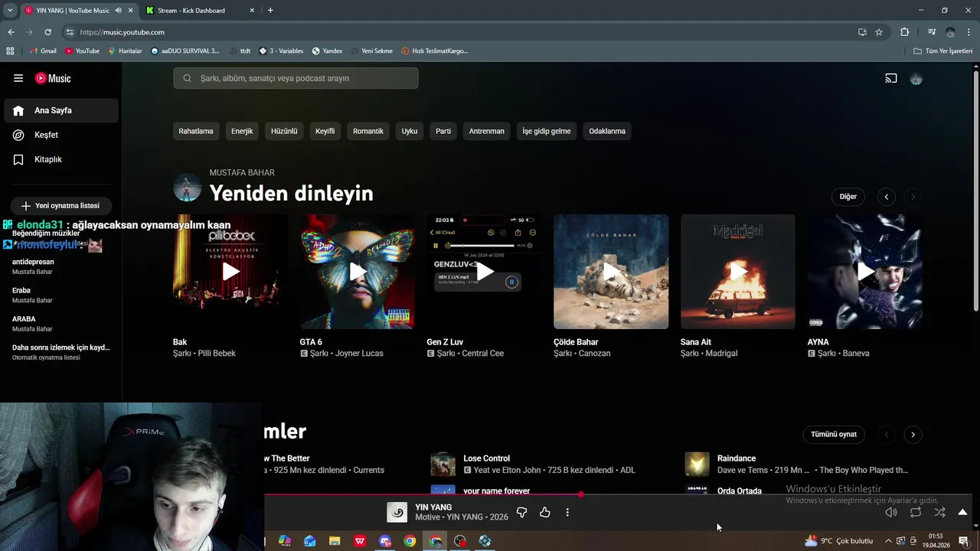
Task: Open the Madrigal artist link
Action: (x=721, y=354)
